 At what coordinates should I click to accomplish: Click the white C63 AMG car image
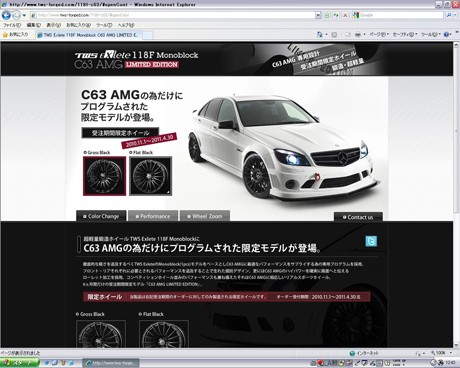[283, 147]
